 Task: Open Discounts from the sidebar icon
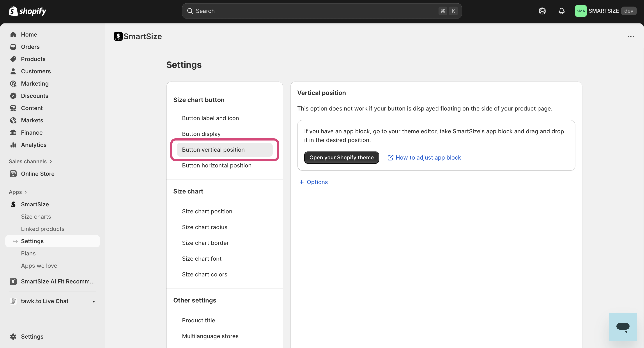click(13, 96)
